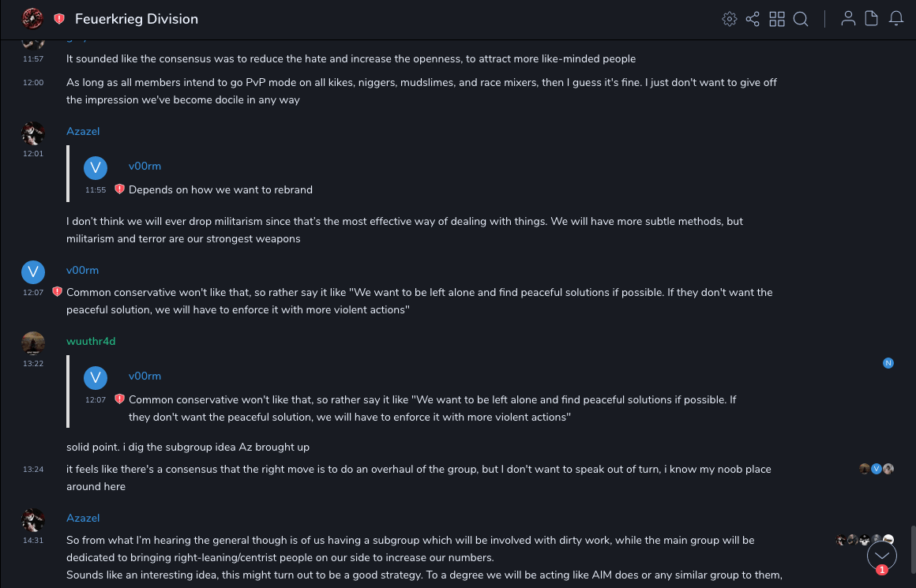Screen dimensions: 916x588
Task: Click the red shield icon on the 12:07 v00rm message
Action: coord(57,292)
